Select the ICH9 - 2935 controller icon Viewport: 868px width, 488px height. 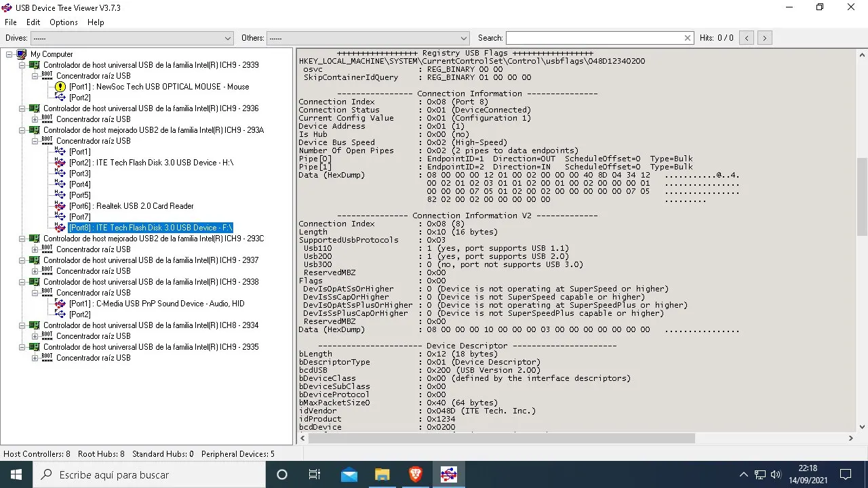coord(35,347)
